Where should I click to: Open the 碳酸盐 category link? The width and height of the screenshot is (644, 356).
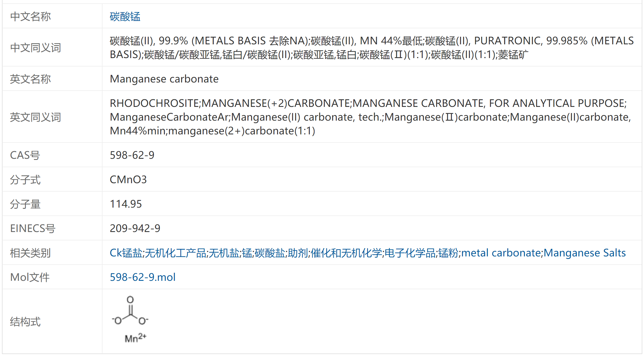coord(270,253)
